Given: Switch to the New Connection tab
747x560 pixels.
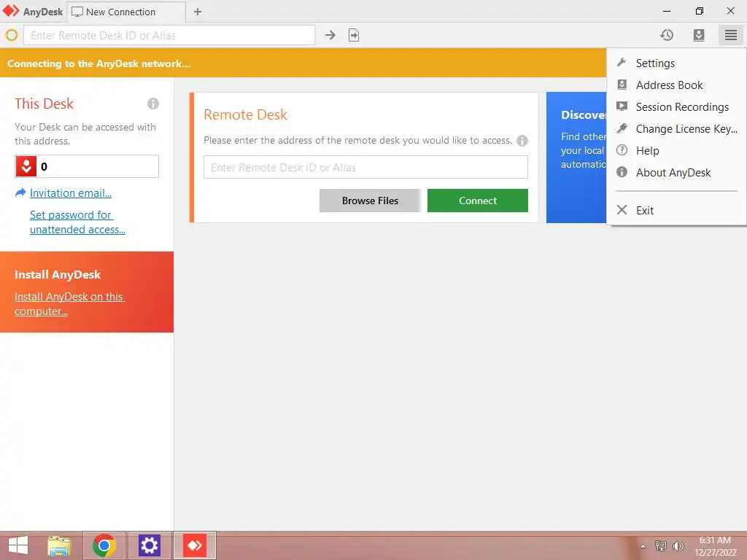Looking at the screenshot, I should point(126,12).
